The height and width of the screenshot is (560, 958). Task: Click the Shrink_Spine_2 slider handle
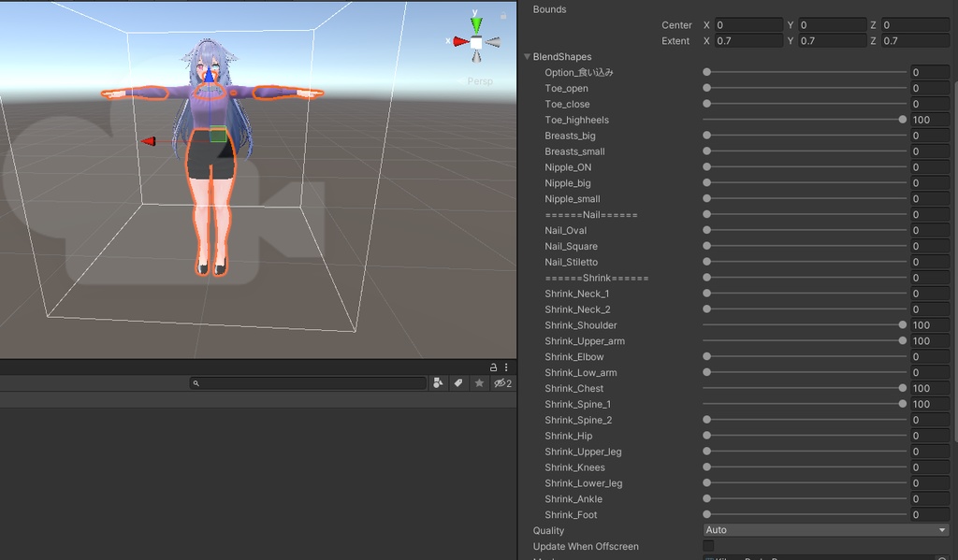(x=707, y=420)
